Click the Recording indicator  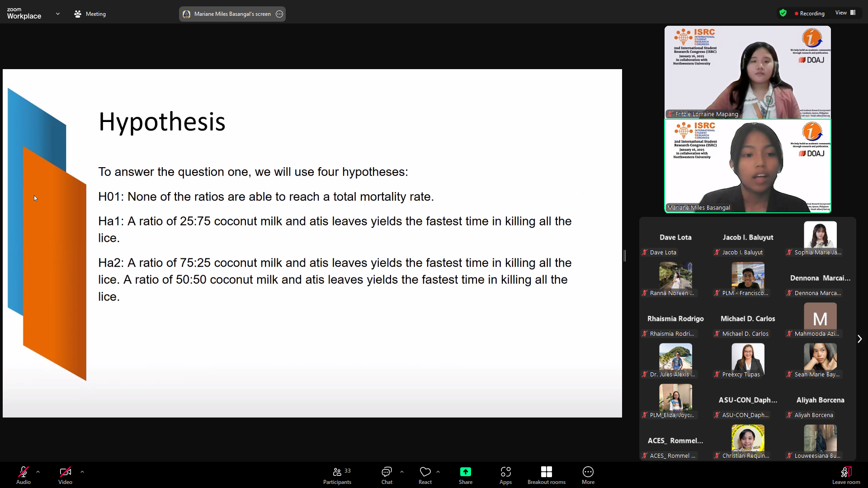pyautogui.click(x=809, y=14)
